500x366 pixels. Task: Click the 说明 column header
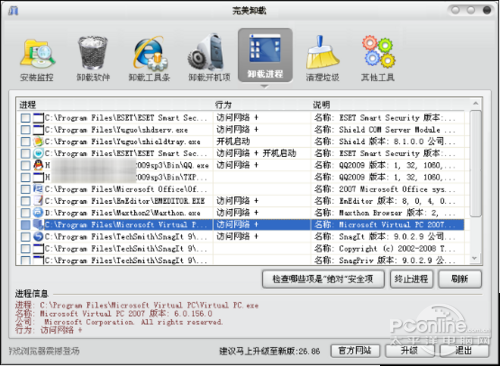click(x=321, y=105)
